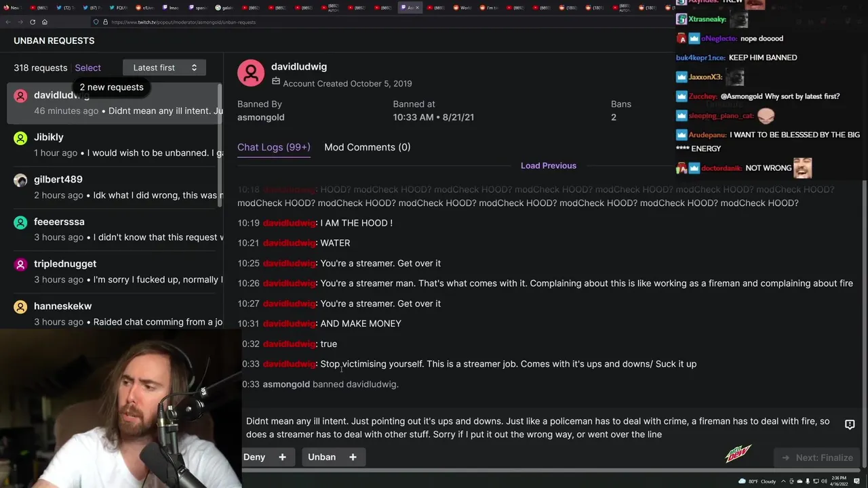
Task: Open the Chat Logs tab
Action: point(274,147)
